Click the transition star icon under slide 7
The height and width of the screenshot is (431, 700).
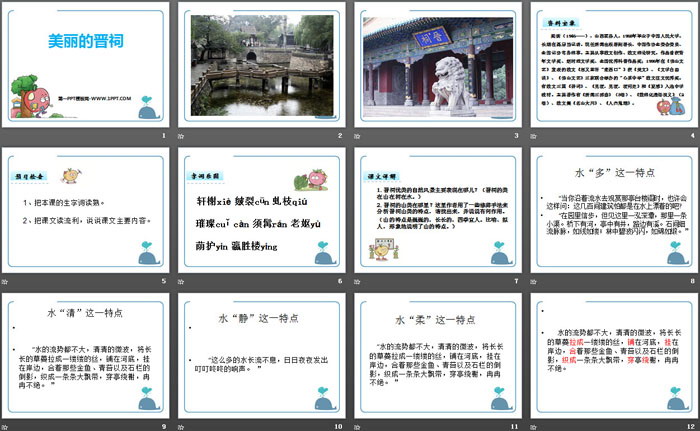tap(358, 283)
